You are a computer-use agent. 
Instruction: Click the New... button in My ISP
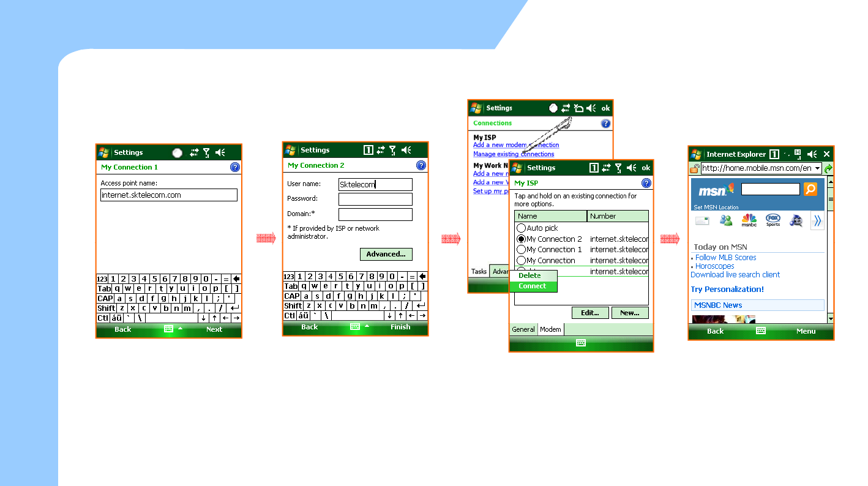tap(630, 313)
